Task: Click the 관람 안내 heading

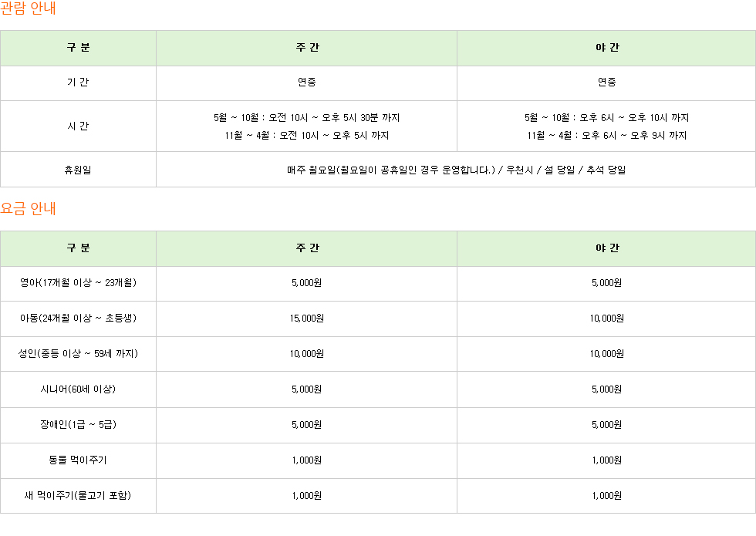Action: pos(28,8)
